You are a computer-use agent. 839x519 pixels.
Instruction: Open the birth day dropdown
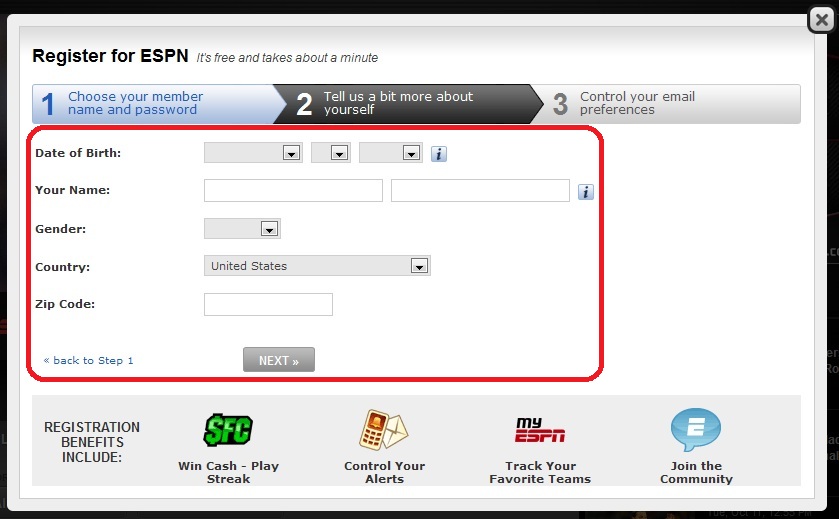(331, 153)
